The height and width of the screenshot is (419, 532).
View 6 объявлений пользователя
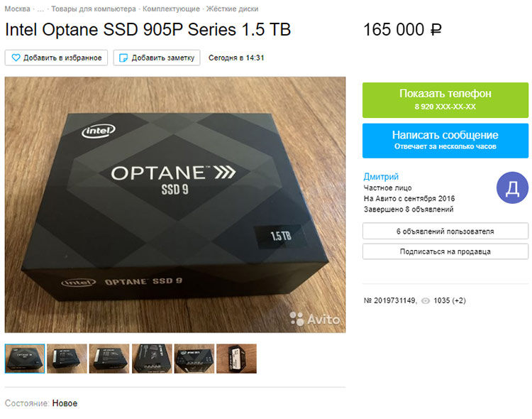coord(445,232)
